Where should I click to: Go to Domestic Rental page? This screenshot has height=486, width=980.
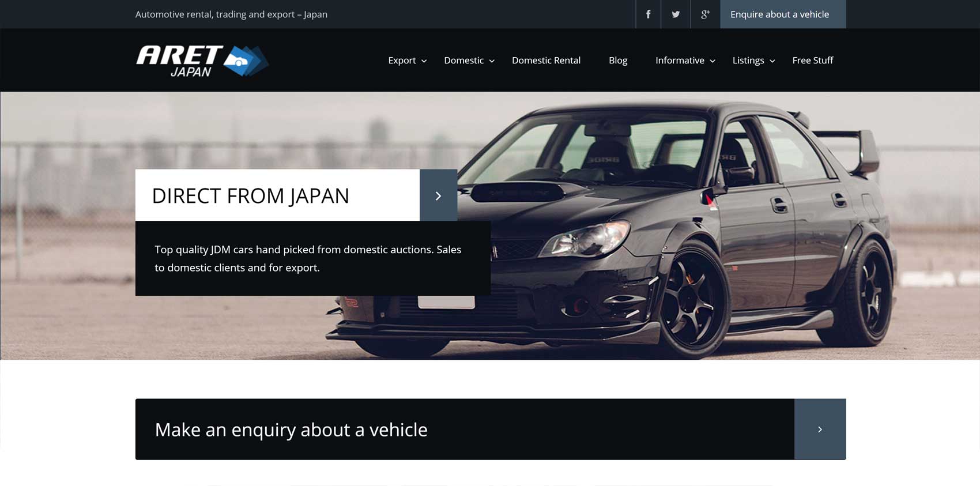(546, 61)
